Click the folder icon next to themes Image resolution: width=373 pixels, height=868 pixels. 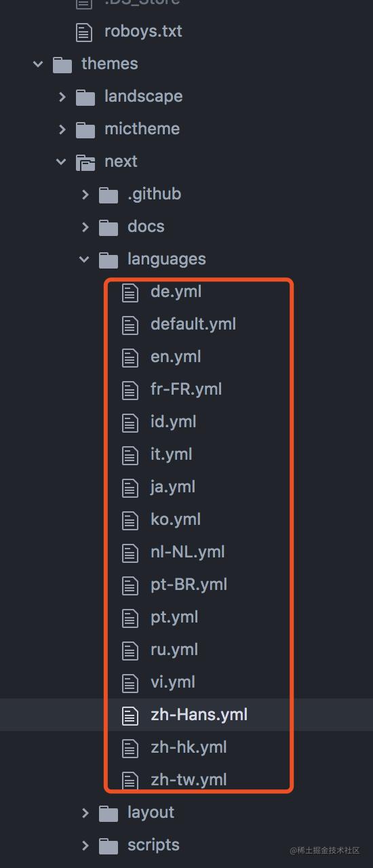[62, 64]
